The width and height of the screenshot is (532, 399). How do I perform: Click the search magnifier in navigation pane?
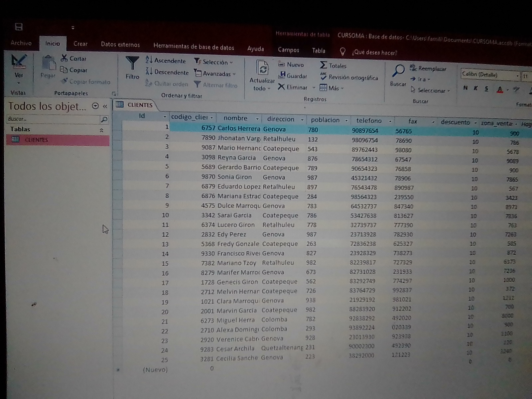104,119
